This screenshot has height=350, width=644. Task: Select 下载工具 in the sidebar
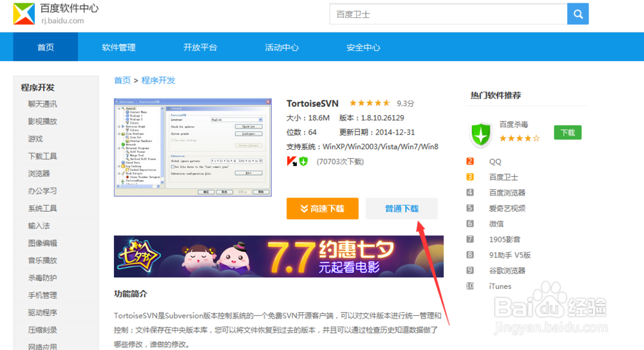coord(43,156)
